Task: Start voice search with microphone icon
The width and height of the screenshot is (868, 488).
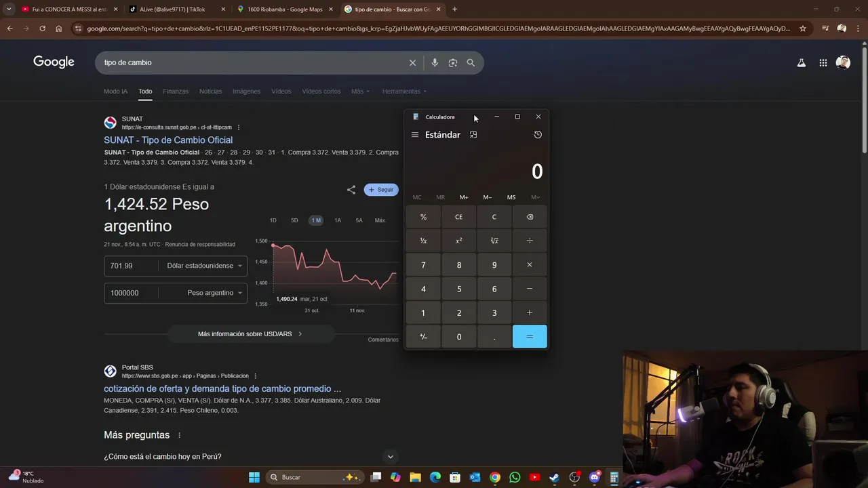Action: pos(435,62)
